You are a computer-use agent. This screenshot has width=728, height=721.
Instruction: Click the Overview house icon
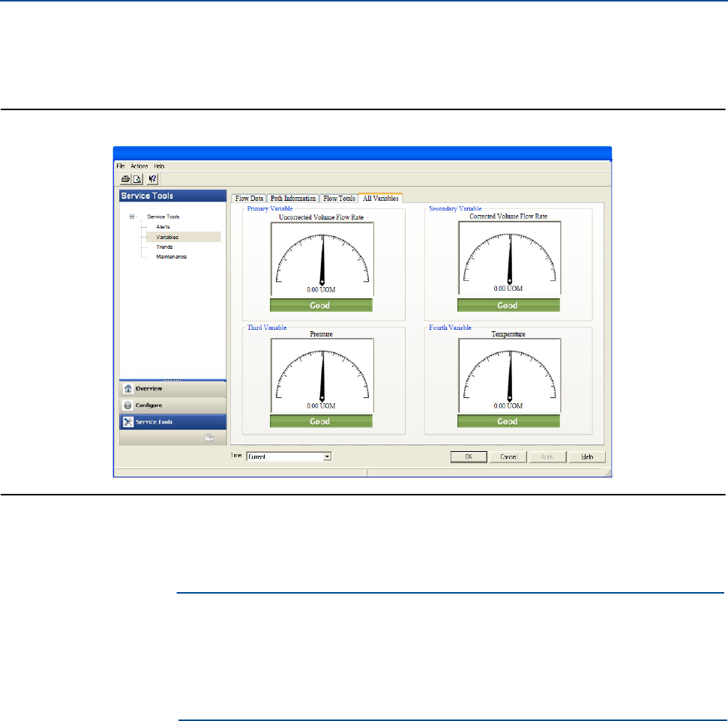point(127,388)
